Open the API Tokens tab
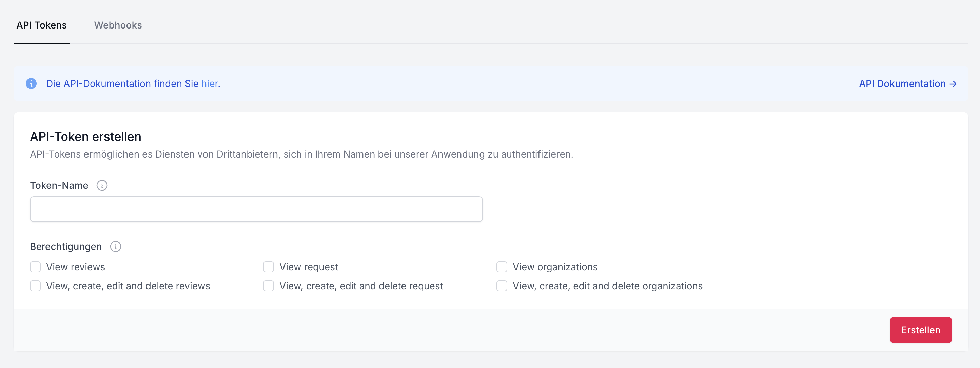The image size is (980, 368). (41, 25)
